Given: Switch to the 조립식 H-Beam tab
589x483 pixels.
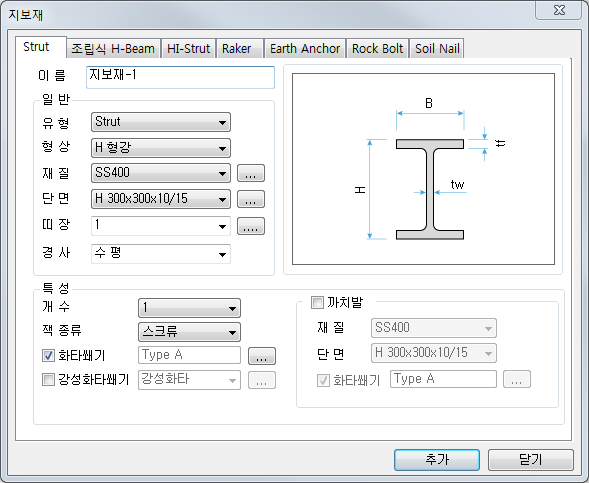Looking at the screenshot, I should click(x=113, y=48).
